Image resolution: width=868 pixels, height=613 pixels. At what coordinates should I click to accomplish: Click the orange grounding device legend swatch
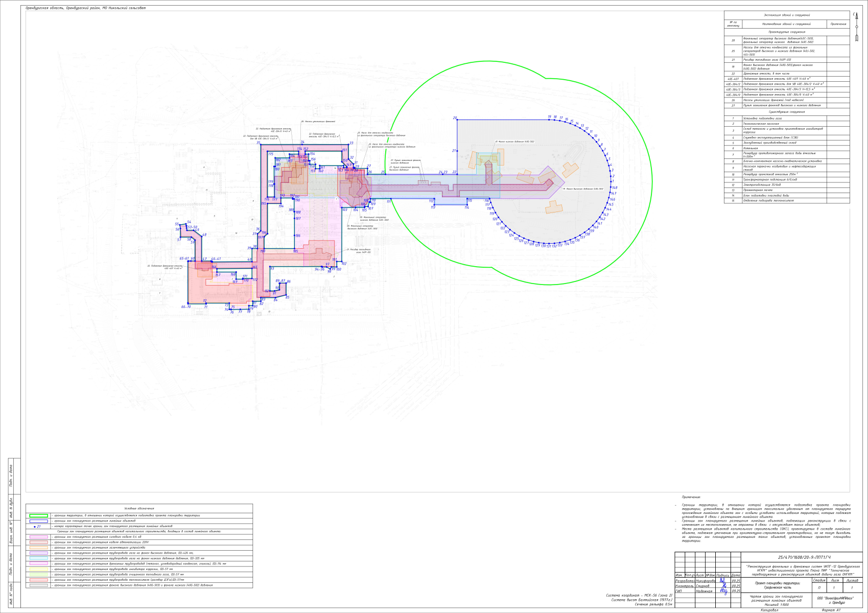pyautogui.click(x=39, y=548)
